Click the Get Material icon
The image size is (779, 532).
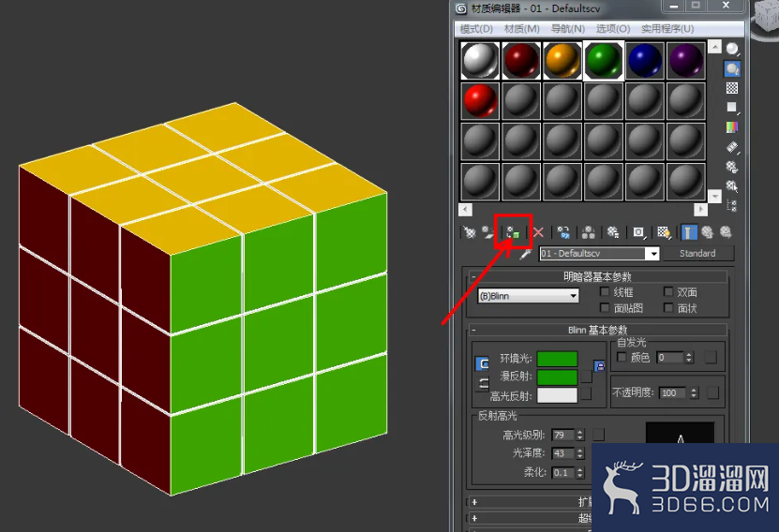pyautogui.click(x=470, y=232)
